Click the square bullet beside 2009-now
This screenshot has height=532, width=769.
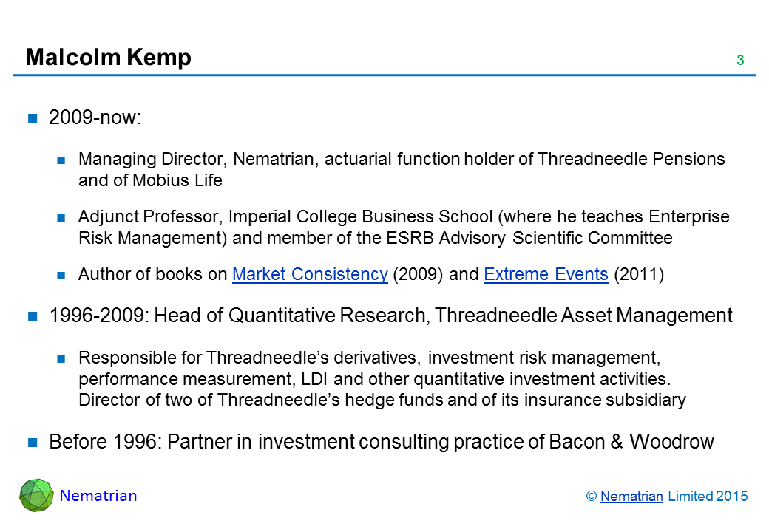33,118
